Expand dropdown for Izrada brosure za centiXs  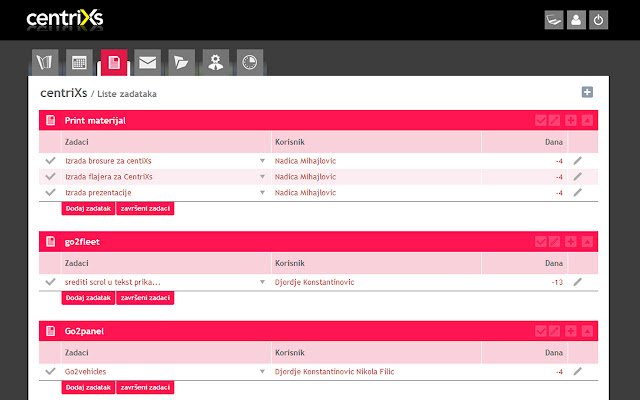click(x=262, y=161)
